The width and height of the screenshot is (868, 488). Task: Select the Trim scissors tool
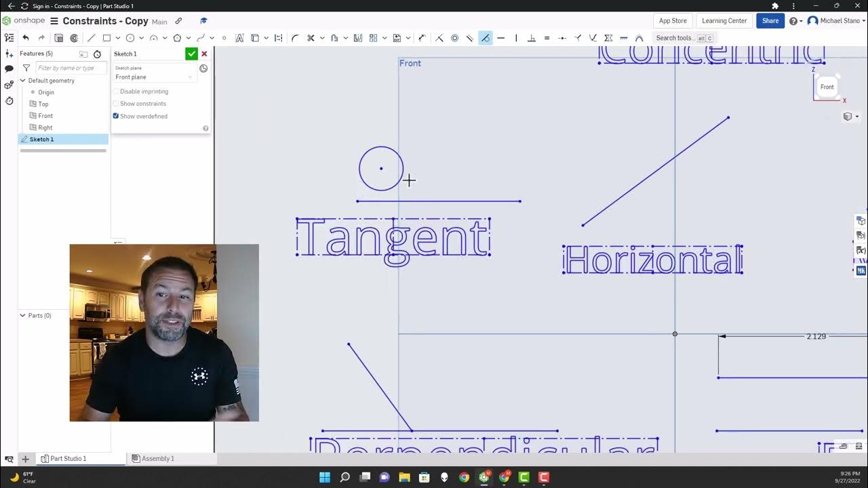311,38
